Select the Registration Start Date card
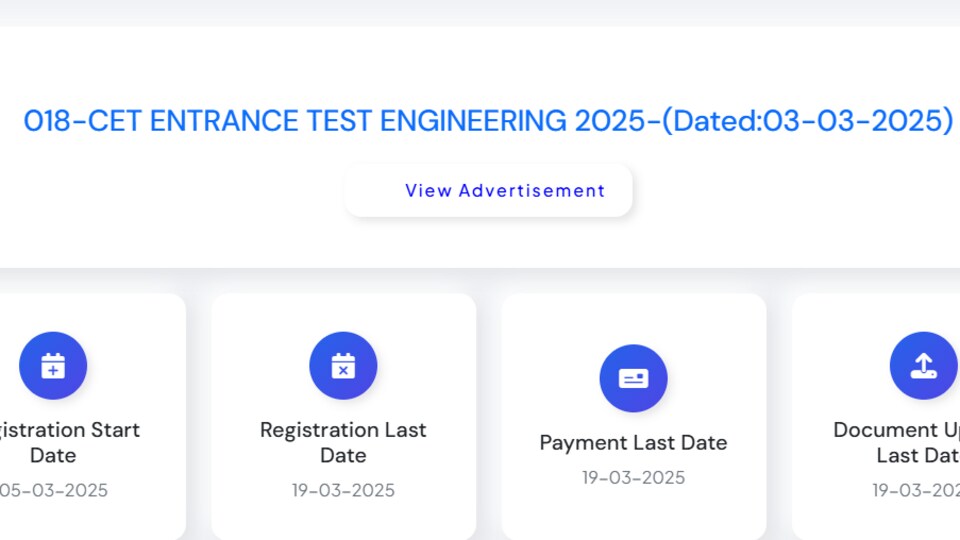The width and height of the screenshot is (960, 540). (x=92, y=417)
